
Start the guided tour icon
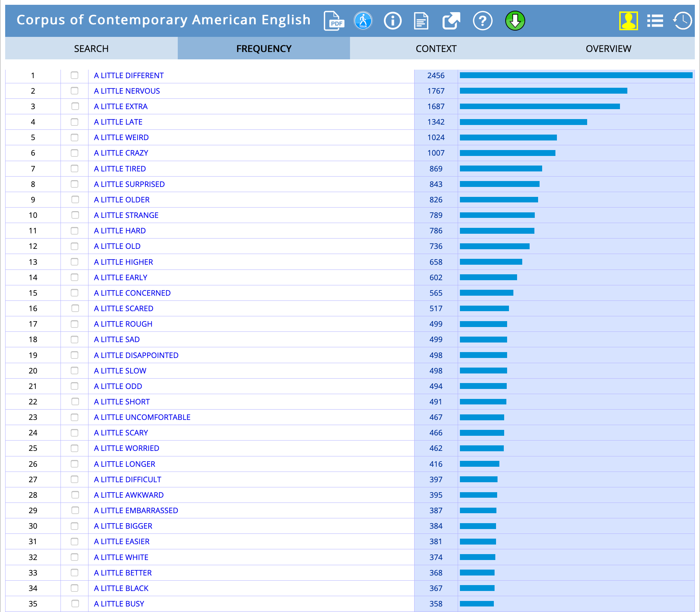(x=363, y=21)
